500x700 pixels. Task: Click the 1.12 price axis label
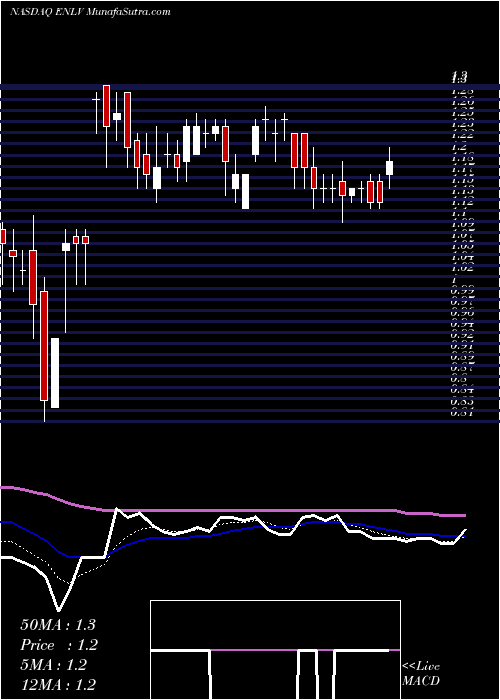point(463,204)
